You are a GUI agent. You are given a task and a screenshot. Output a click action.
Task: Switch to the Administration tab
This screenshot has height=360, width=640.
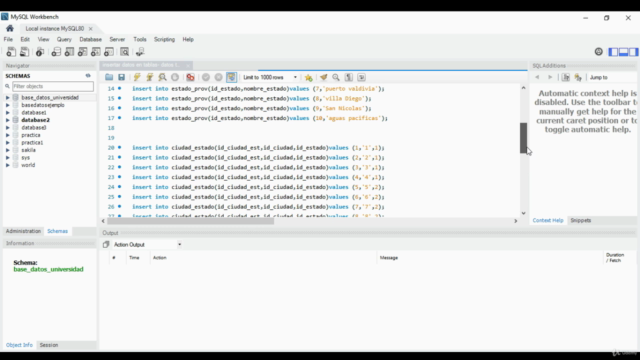click(x=23, y=231)
